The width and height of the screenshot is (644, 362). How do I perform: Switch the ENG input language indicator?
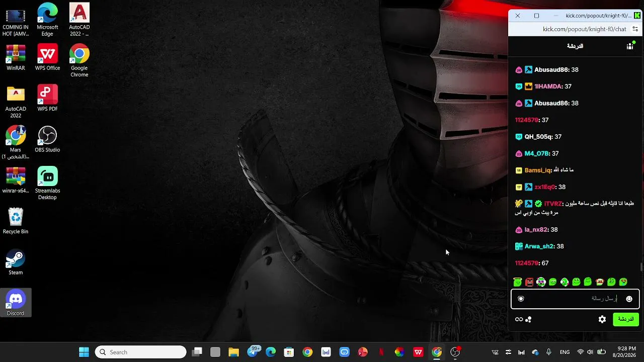click(x=565, y=352)
